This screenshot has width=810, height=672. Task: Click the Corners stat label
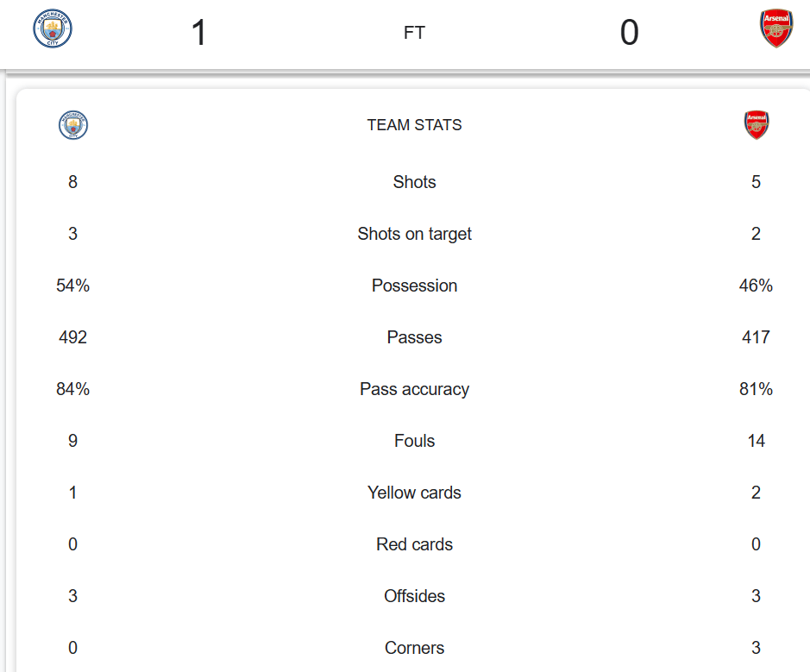coord(414,648)
